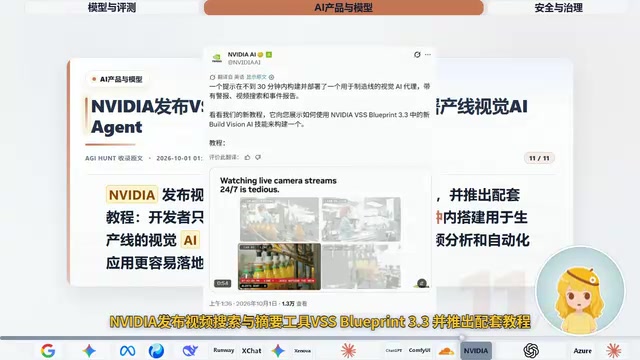Open the ComfyUI item in the bottom bar
Viewport: 640px width, 360px height.
(x=420, y=350)
